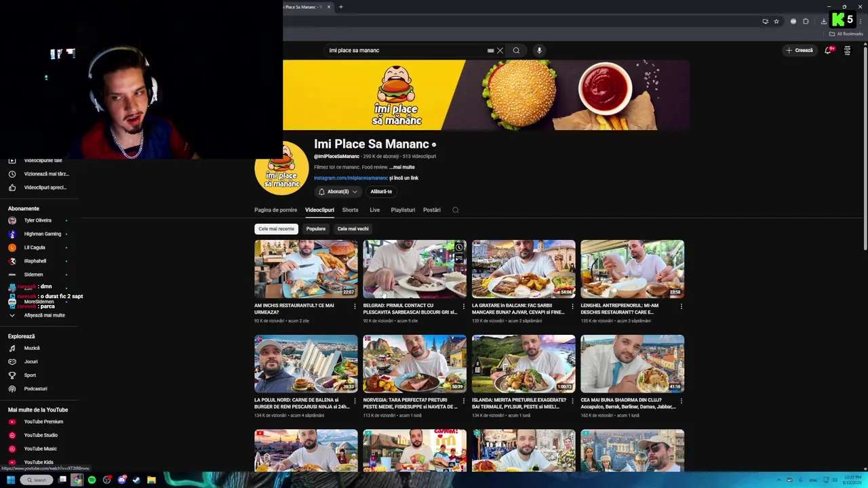
Task: Open a new browser tab with plus
Action: pos(341,7)
